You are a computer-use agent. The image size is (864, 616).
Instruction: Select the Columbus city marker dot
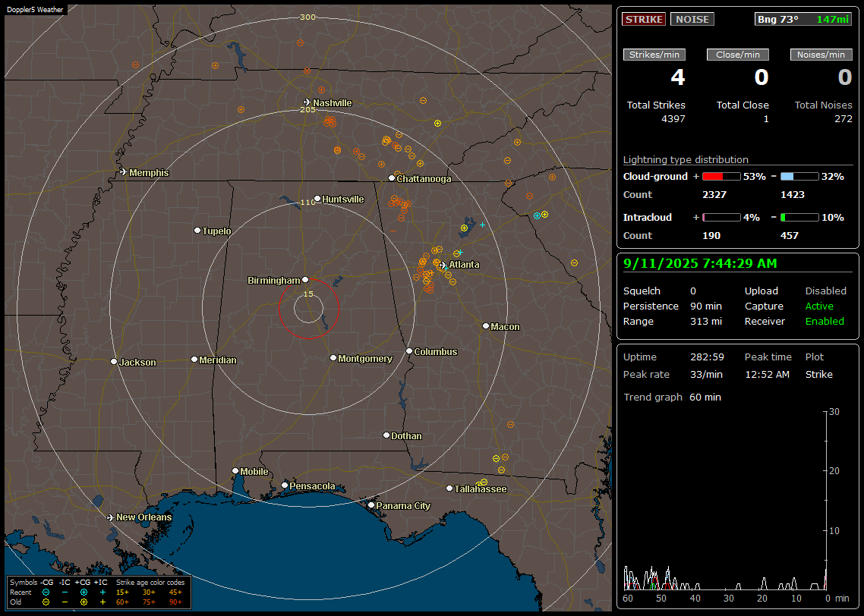coord(409,350)
